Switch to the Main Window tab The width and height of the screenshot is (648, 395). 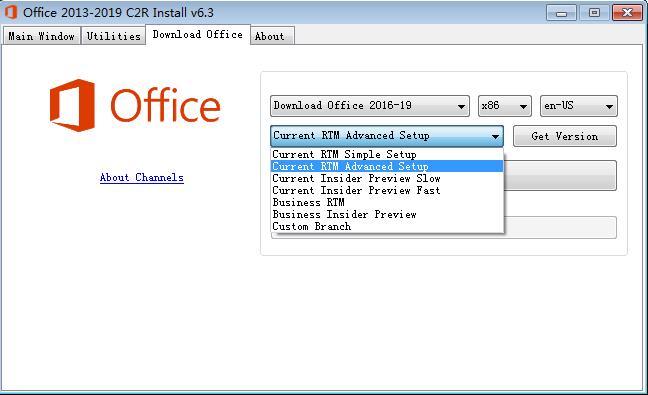pyautogui.click(x=41, y=36)
